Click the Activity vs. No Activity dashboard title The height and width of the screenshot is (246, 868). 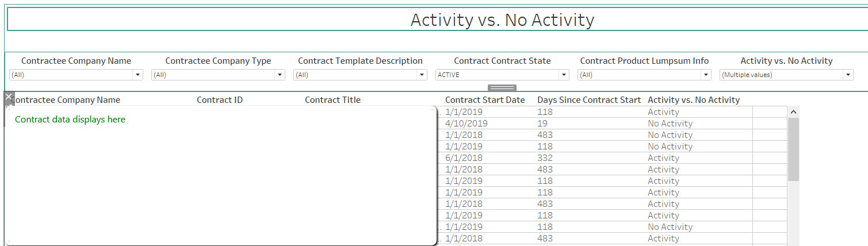[502, 20]
